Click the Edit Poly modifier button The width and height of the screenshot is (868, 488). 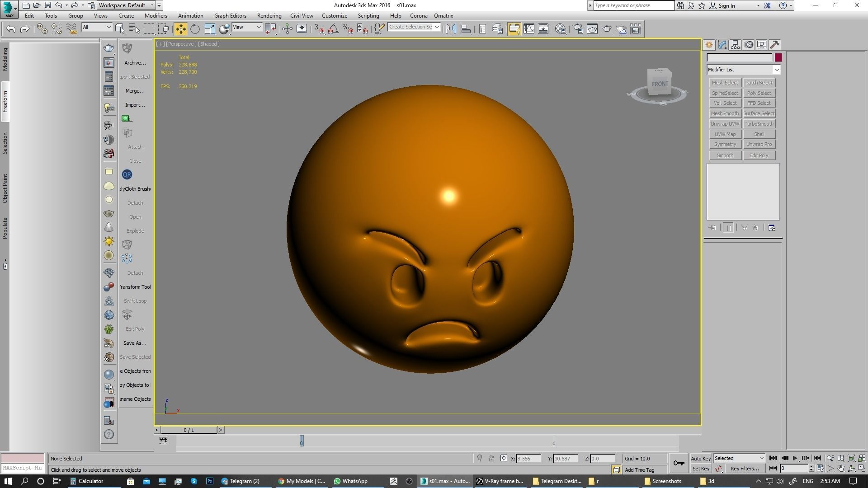tap(759, 155)
